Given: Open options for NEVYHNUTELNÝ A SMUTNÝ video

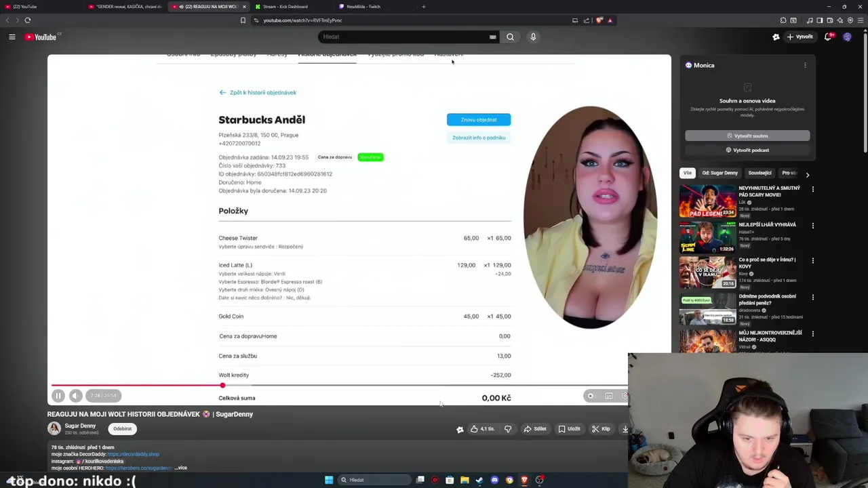Looking at the screenshot, I should click(813, 189).
